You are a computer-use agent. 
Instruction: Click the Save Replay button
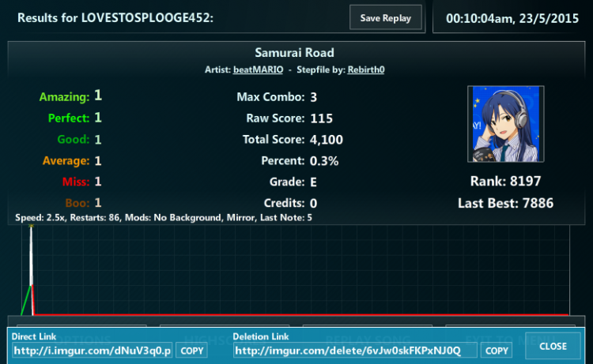[x=385, y=17]
